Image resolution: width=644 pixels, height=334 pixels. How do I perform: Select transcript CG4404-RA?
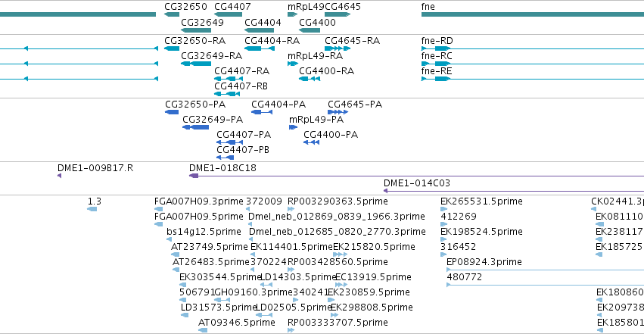click(272, 41)
